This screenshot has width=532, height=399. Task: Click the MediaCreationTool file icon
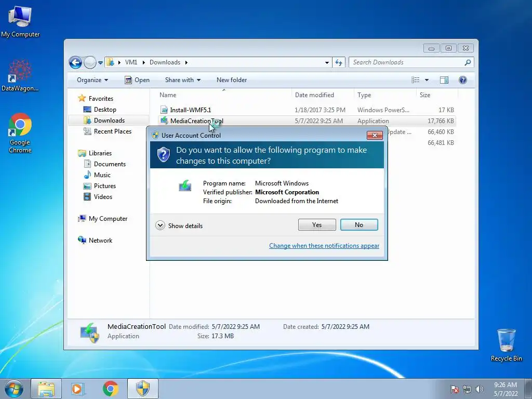[164, 121]
